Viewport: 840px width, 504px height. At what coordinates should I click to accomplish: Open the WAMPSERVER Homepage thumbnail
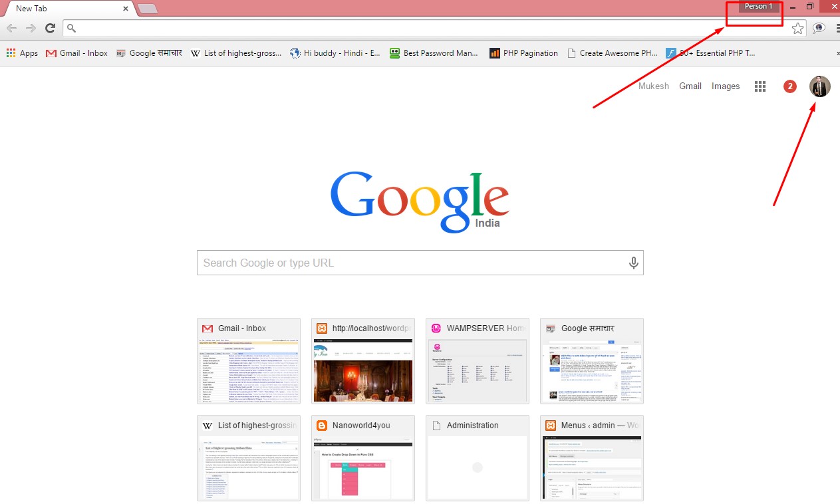(x=478, y=361)
